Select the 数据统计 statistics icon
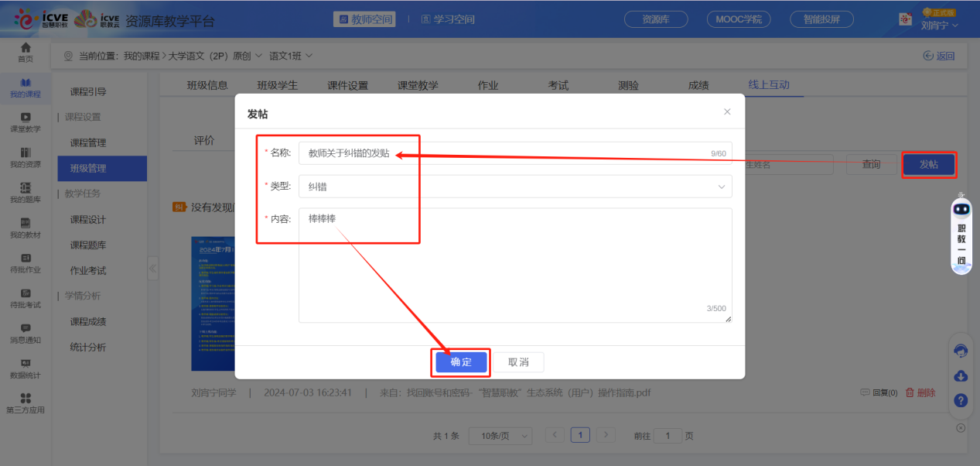This screenshot has width=980, height=466. click(x=25, y=368)
